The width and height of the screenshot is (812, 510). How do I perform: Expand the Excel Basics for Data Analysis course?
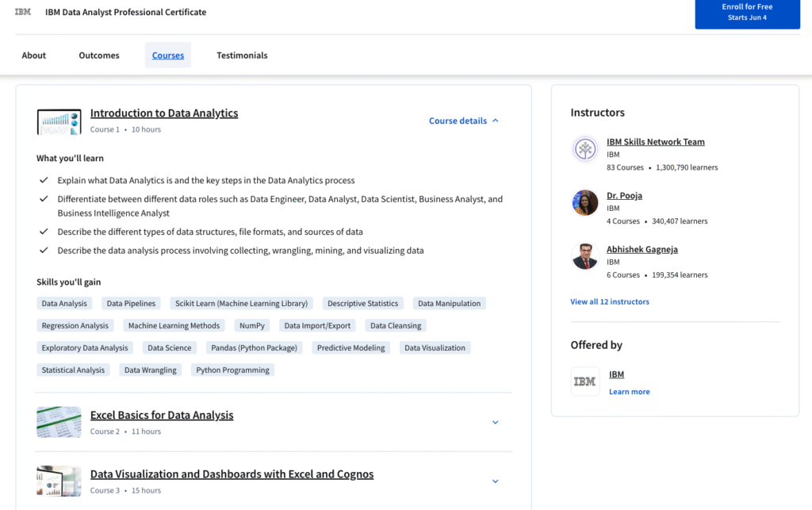point(495,422)
